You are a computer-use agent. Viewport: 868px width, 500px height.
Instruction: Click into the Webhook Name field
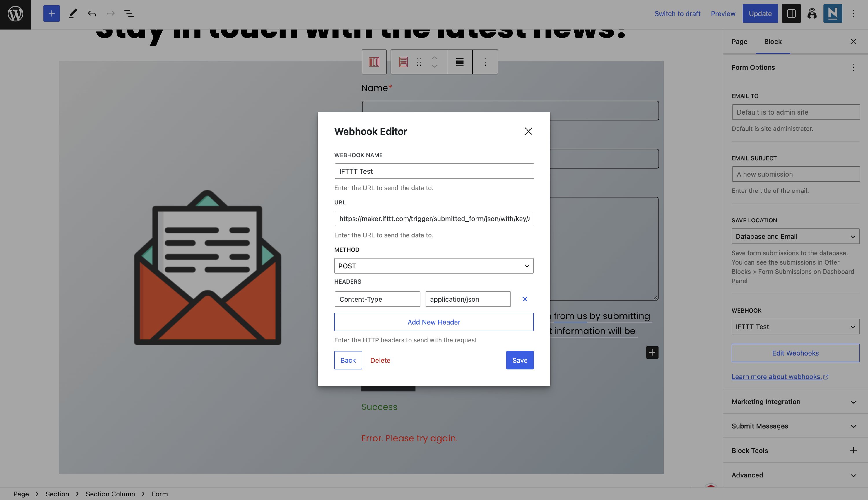point(434,171)
